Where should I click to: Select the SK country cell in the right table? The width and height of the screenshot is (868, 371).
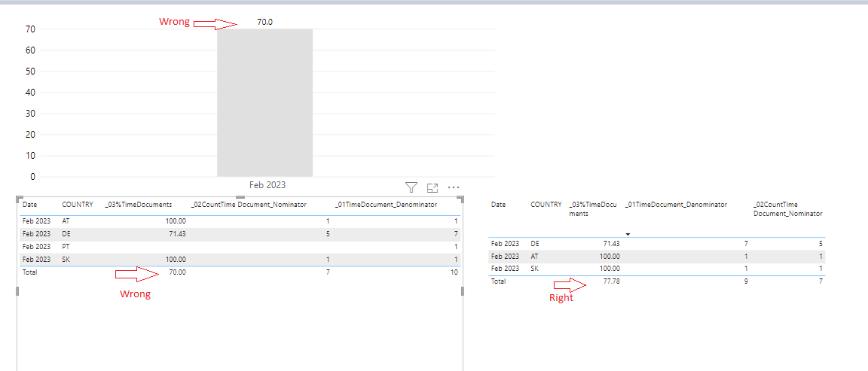point(535,269)
